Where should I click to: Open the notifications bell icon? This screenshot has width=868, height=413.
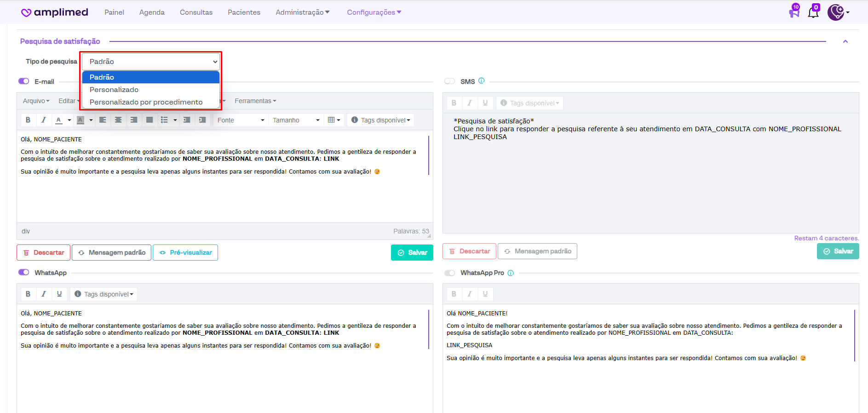tap(813, 12)
